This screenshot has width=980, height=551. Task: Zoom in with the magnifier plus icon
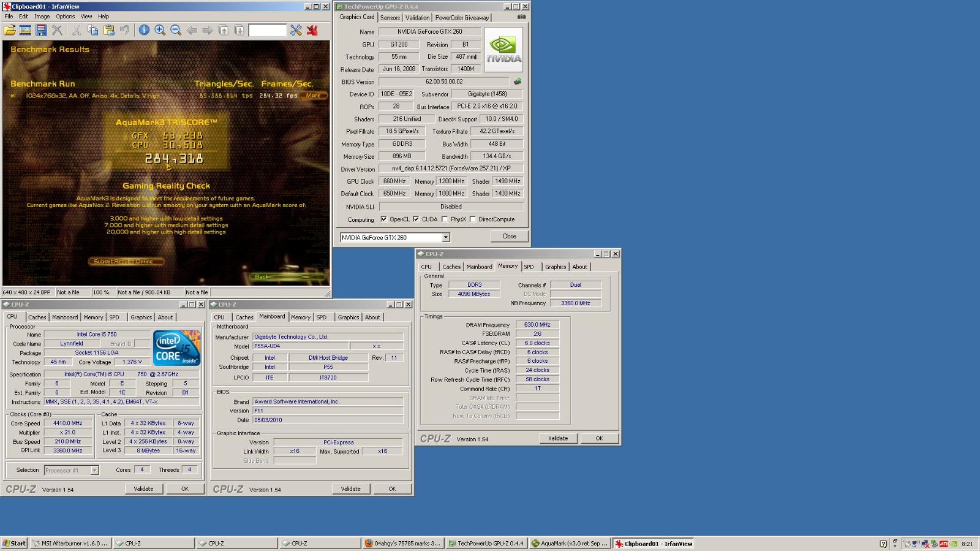[x=160, y=30]
